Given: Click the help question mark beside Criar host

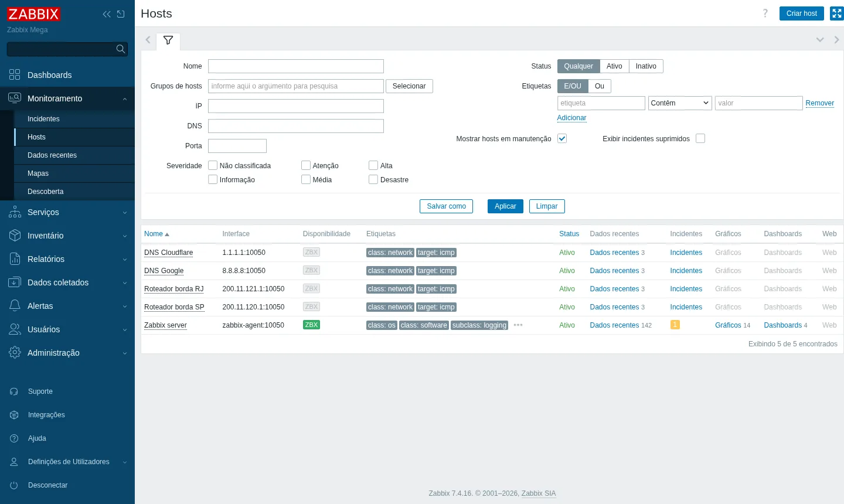Looking at the screenshot, I should coord(765,13).
